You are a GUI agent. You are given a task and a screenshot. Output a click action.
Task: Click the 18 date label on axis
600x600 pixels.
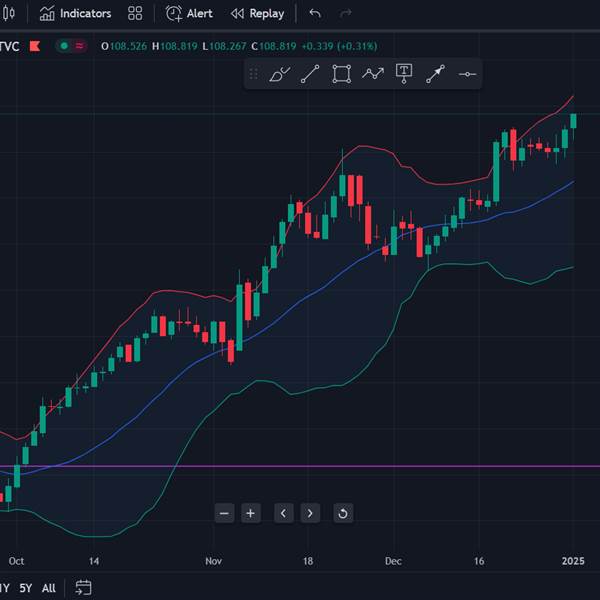(x=308, y=561)
